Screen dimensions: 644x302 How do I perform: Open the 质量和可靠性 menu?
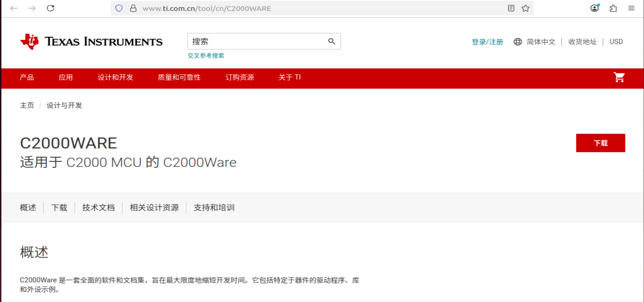[179, 77]
